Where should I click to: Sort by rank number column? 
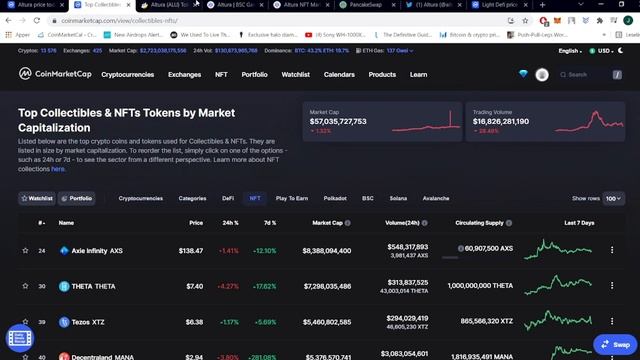(42, 223)
